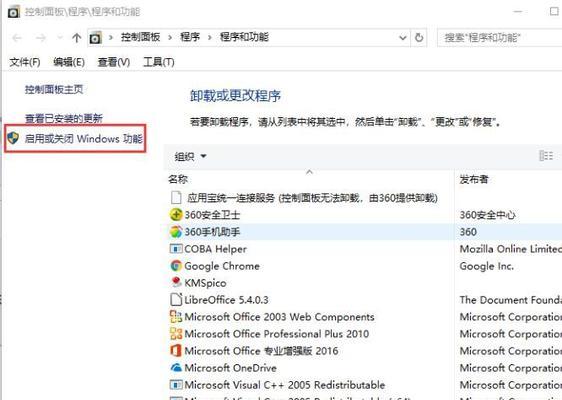Viewport: 562px width, 400px height.
Task: Click 启用或关闭 Windows 功能 link
Action: [84, 138]
